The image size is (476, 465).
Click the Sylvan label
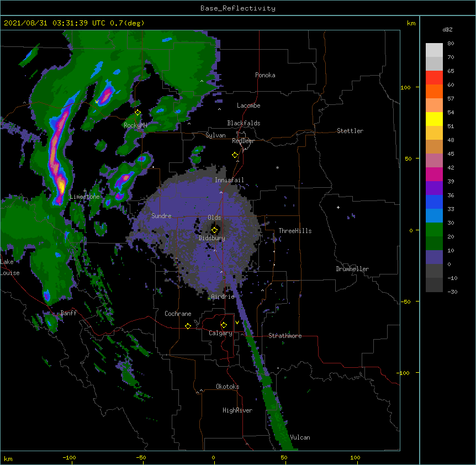tap(215, 135)
